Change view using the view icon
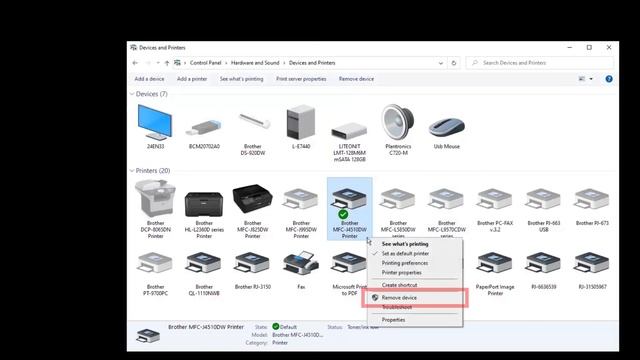Screen dimensions: 640x360 coord(582,79)
